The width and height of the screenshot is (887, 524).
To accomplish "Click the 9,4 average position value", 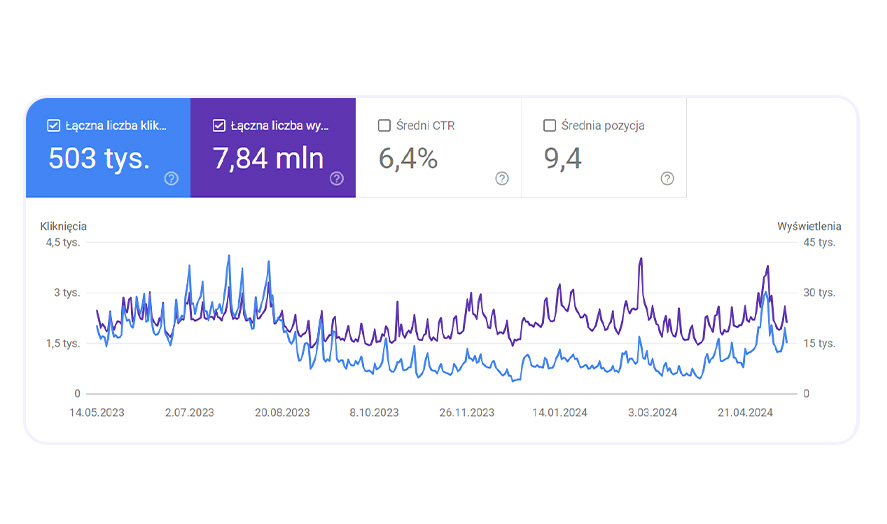I will [x=562, y=158].
